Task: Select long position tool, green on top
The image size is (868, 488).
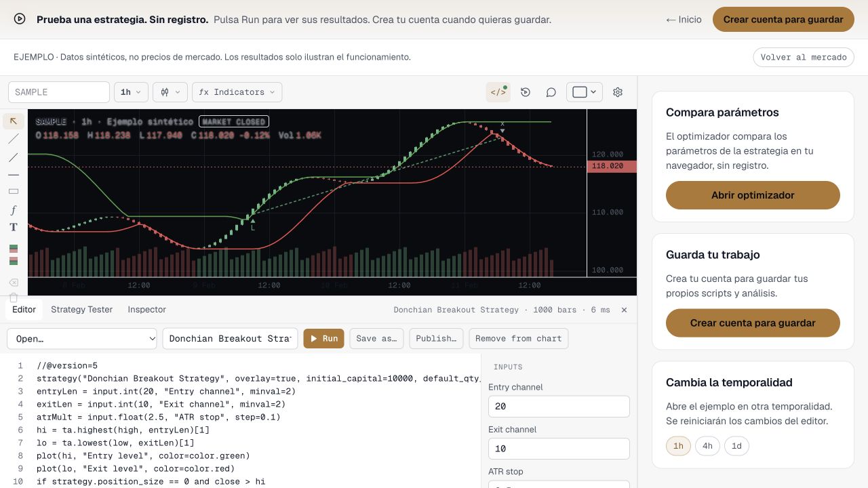Action: point(14,249)
